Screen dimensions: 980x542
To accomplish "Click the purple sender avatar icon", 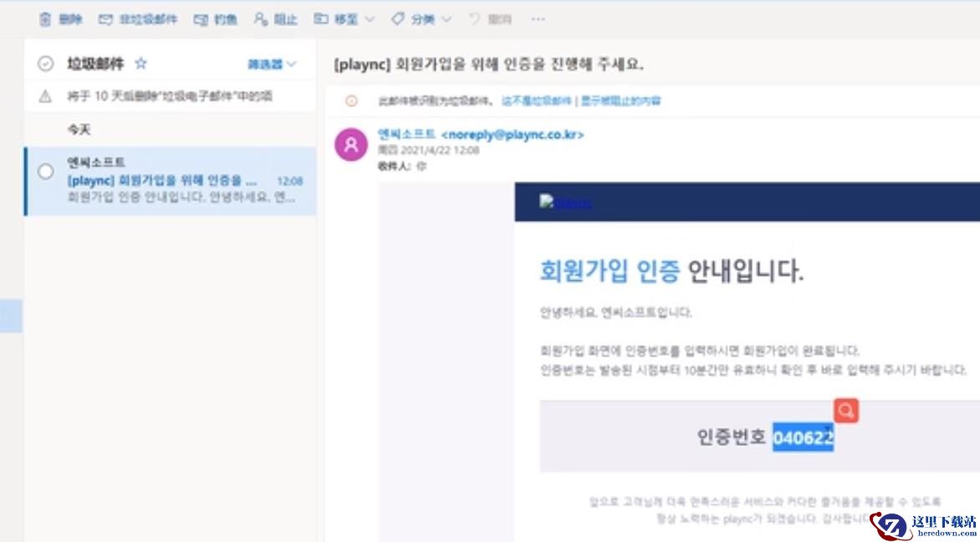I will (351, 145).
